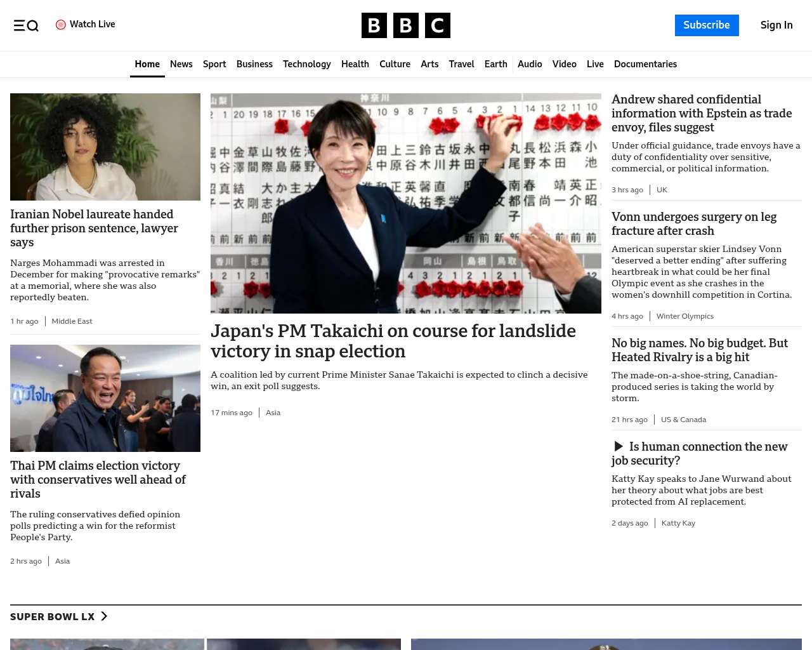This screenshot has width=812, height=650.
Task: Select the Earth navigation item
Action: pos(495,64)
